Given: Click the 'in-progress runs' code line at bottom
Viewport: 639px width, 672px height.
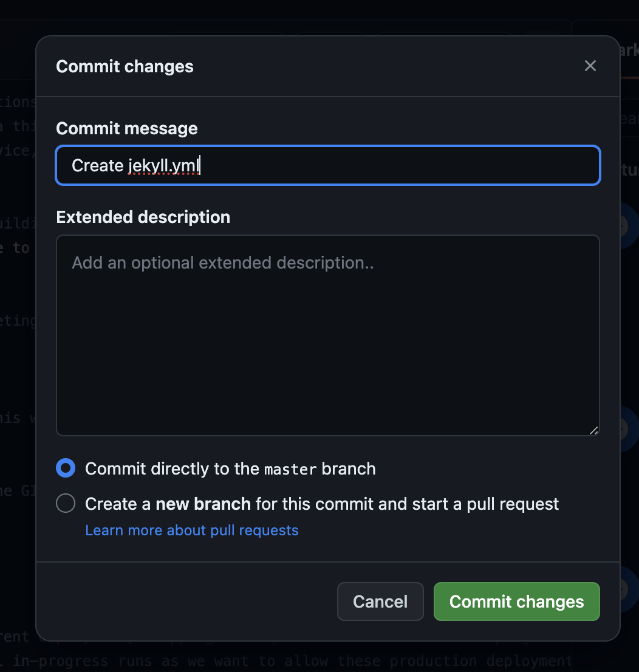Looking at the screenshot, I should pos(304,661).
